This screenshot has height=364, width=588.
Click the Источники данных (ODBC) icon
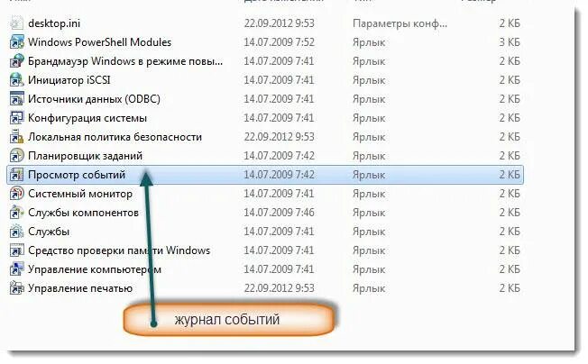[x=16, y=99]
